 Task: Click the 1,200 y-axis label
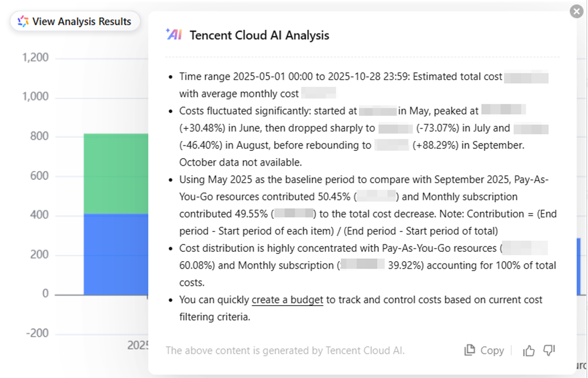tap(36, 58)
